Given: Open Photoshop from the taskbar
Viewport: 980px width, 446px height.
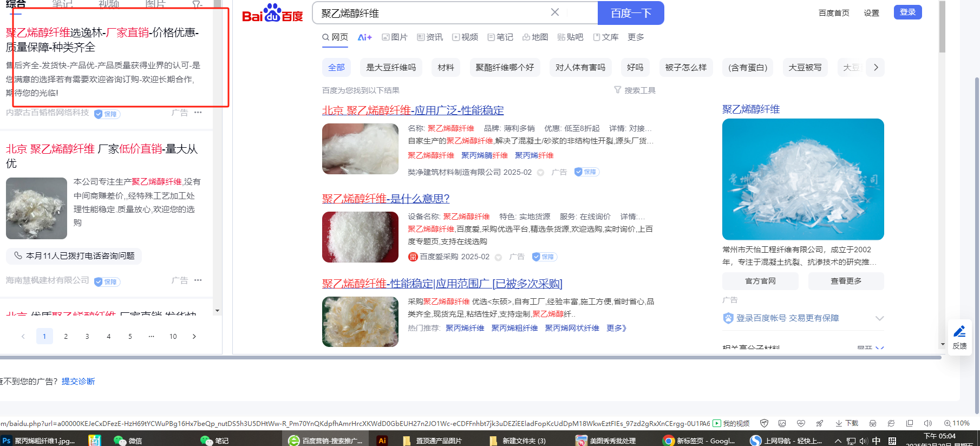Looking at the screenshot, I should (x=38, y=441).
